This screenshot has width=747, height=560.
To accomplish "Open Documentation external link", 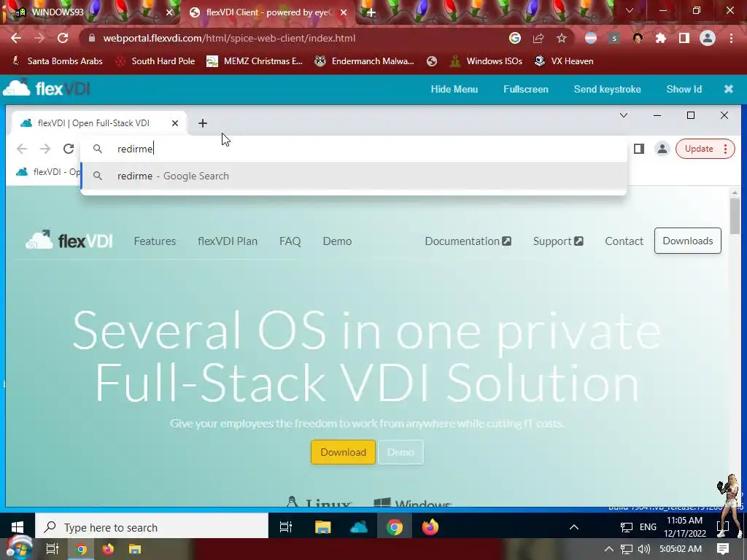I will click(x=468, y=241).
